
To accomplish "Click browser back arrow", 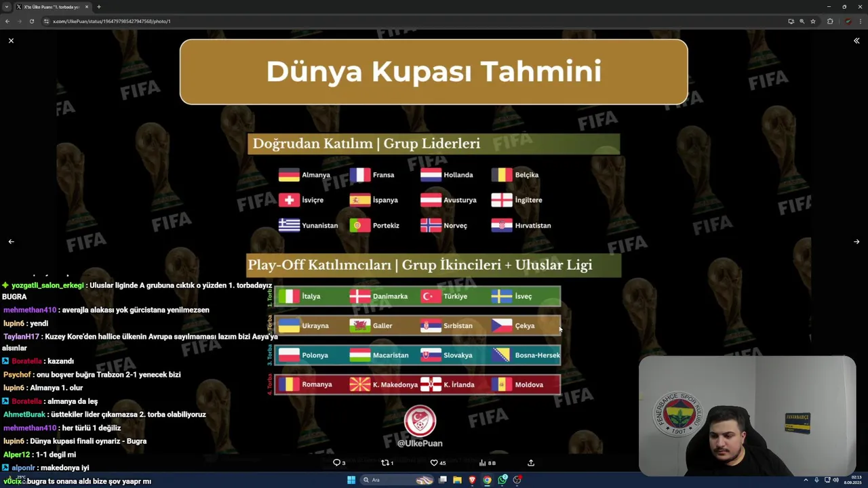I will (7, 21).
